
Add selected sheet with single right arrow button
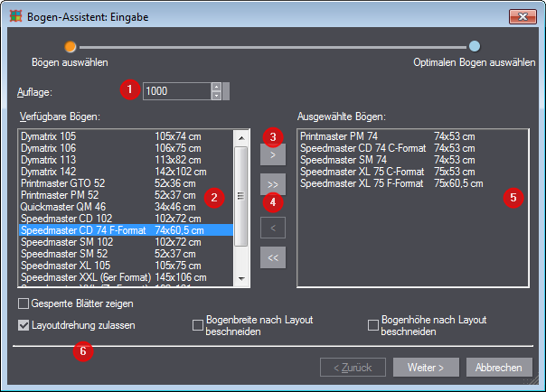coord(273,154)
